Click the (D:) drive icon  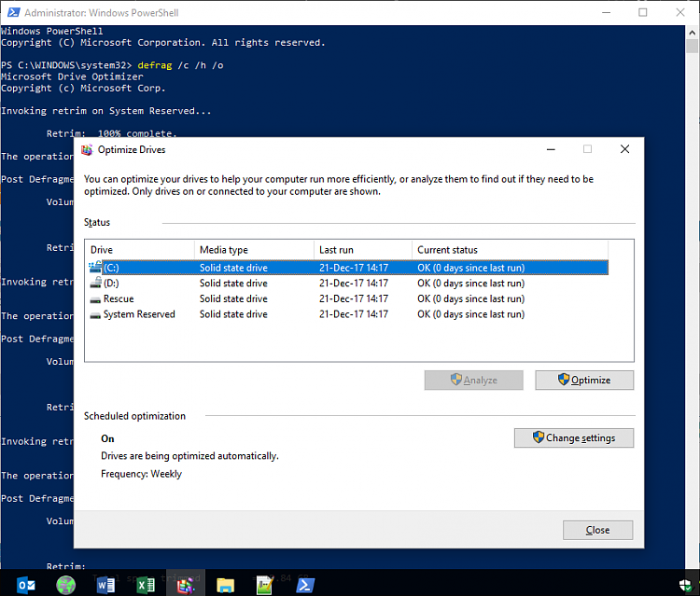pos(95,283)
